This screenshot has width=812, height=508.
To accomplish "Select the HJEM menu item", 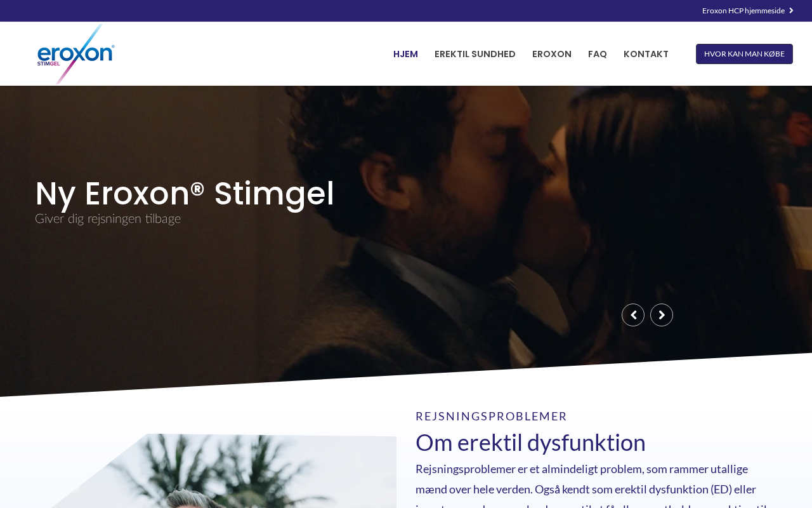I will tap(405, 54).
